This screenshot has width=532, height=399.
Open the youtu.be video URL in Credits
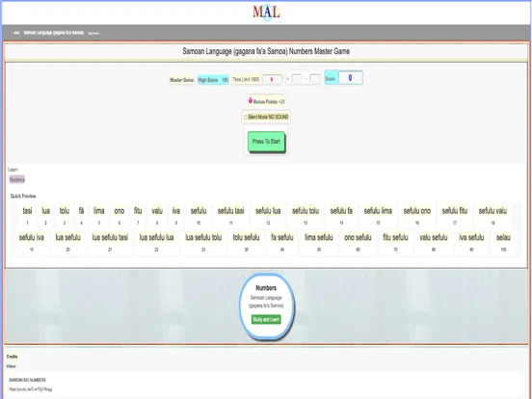coord(31,389)
